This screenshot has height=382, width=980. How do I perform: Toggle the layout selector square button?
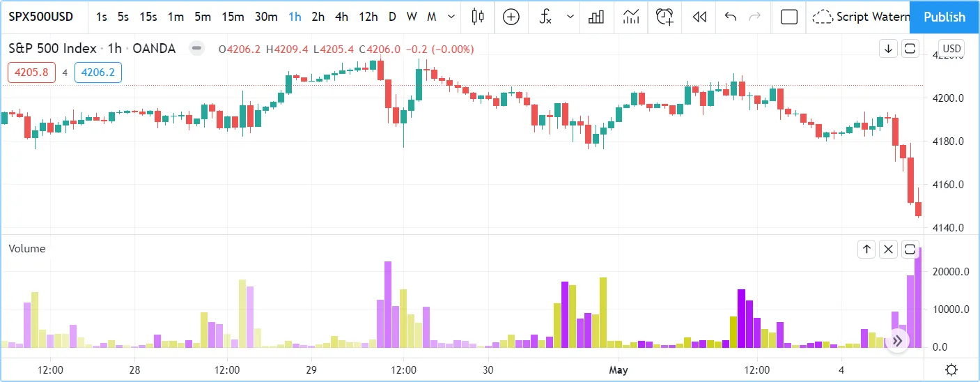point(789,17)
